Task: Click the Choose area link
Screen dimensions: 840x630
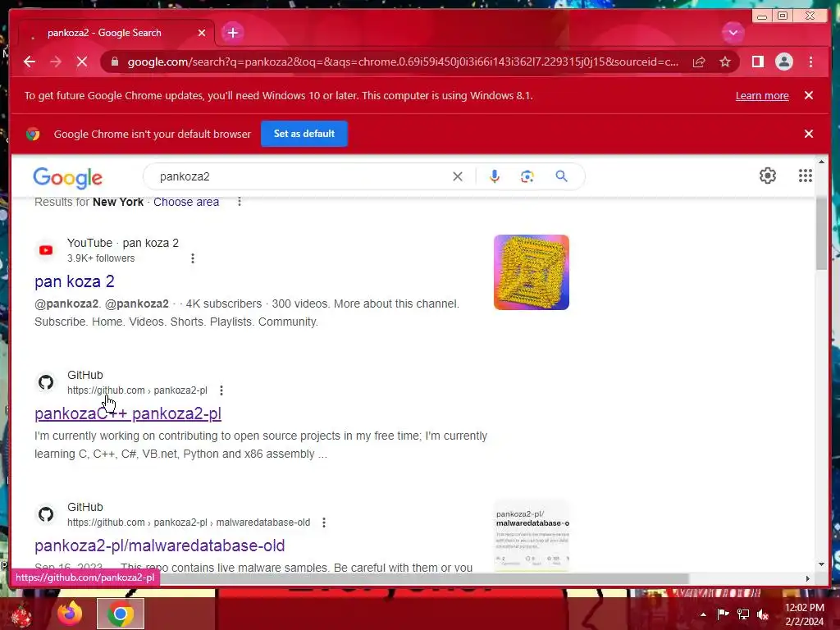Action: [186, 202]
